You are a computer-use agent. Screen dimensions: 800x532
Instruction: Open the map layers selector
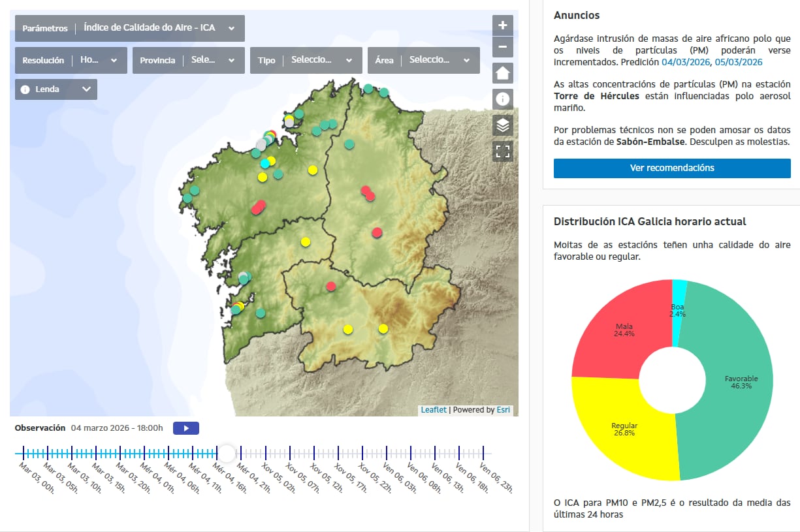tap(502, 125)
